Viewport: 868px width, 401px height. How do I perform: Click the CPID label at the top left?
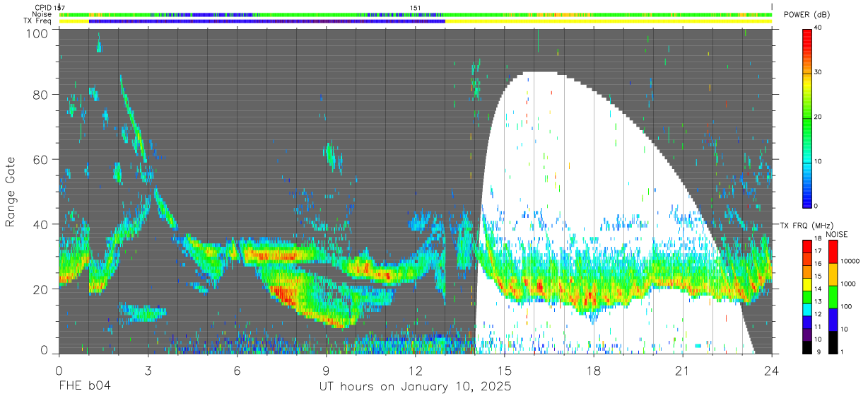click(x=43, y=8)
